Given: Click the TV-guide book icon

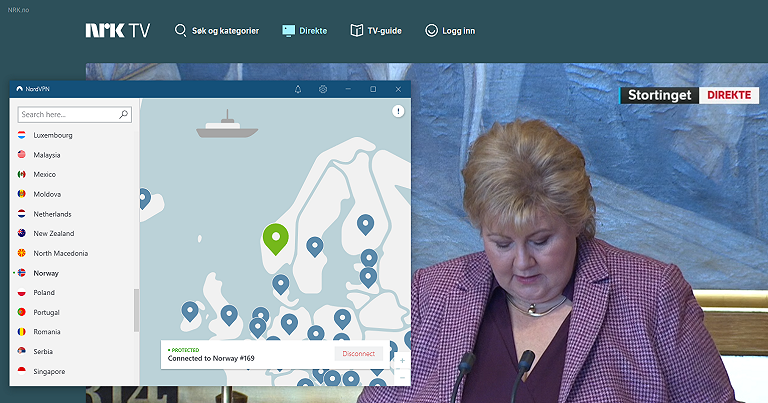Looking at the screenshot, I should pos(357,30).
